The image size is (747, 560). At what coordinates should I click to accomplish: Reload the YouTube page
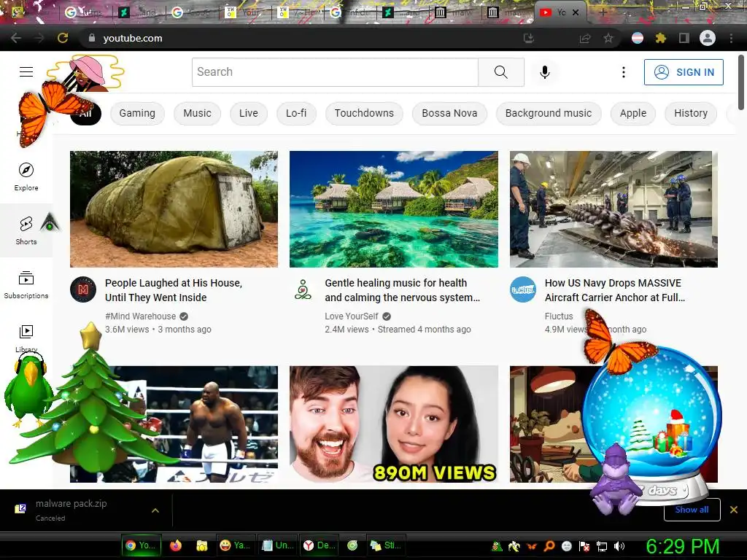(x=63, y=38)
